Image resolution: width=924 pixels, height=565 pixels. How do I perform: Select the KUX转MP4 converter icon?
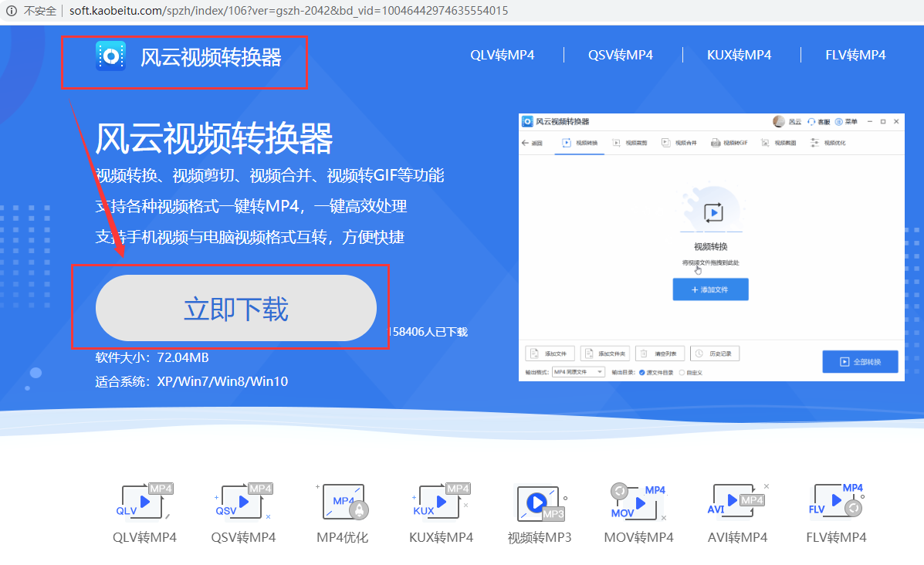pos(442,502)
